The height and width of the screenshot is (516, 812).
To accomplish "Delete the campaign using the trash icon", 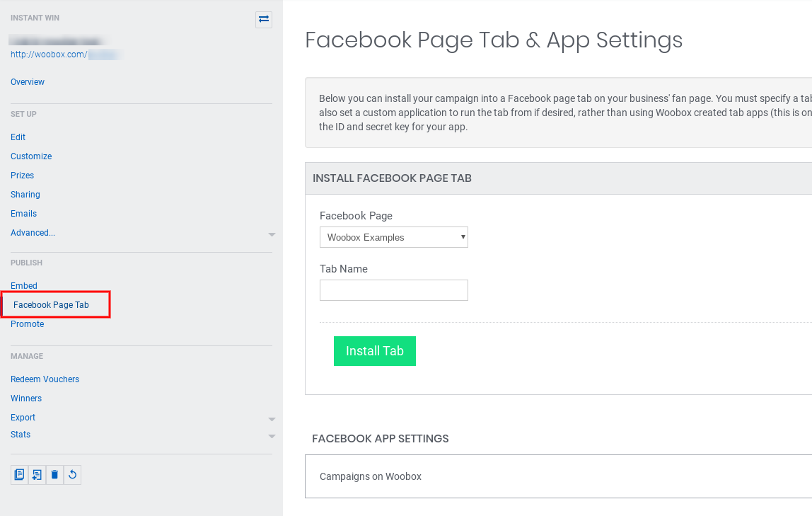I will click(54, 474).
